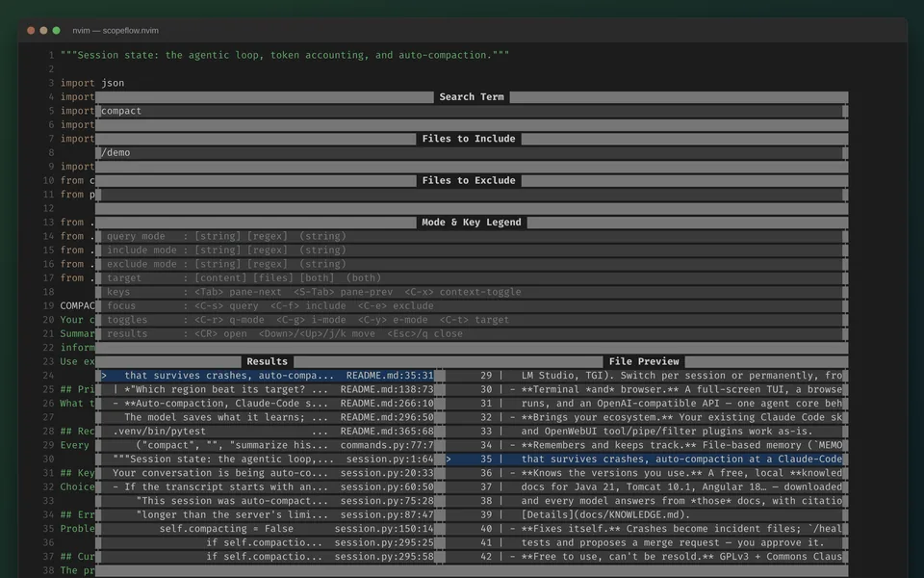Click preview line 32 '**Brings your ecosystem.**'

pyautogui.click(x=644, y=417)
